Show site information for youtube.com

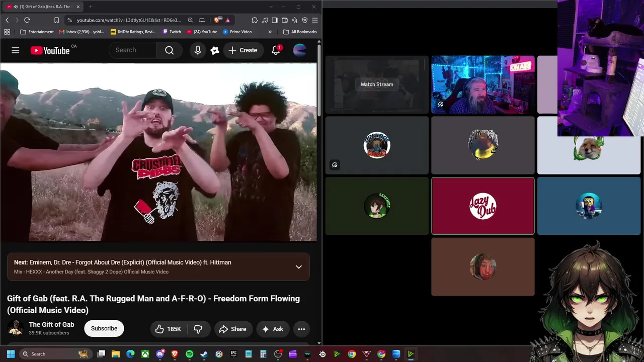click(69, 20)
